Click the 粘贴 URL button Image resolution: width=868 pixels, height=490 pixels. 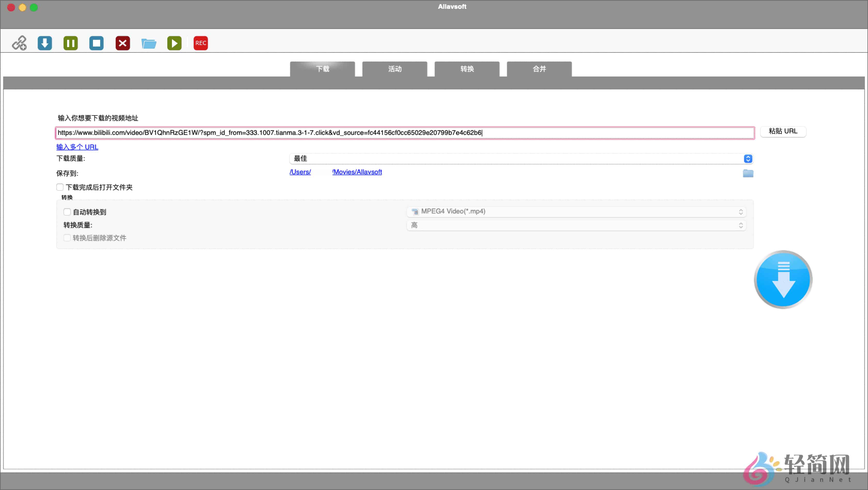(x=783, y=131)
